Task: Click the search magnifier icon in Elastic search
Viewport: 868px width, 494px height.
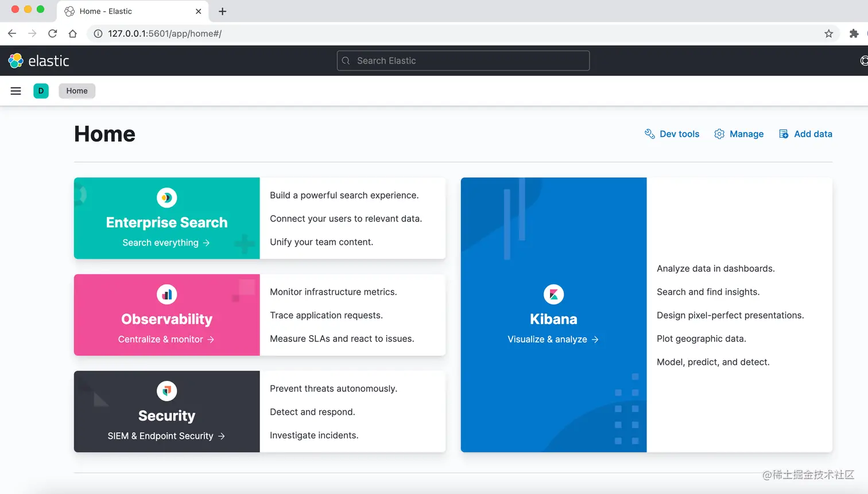Action: [346, 61]
